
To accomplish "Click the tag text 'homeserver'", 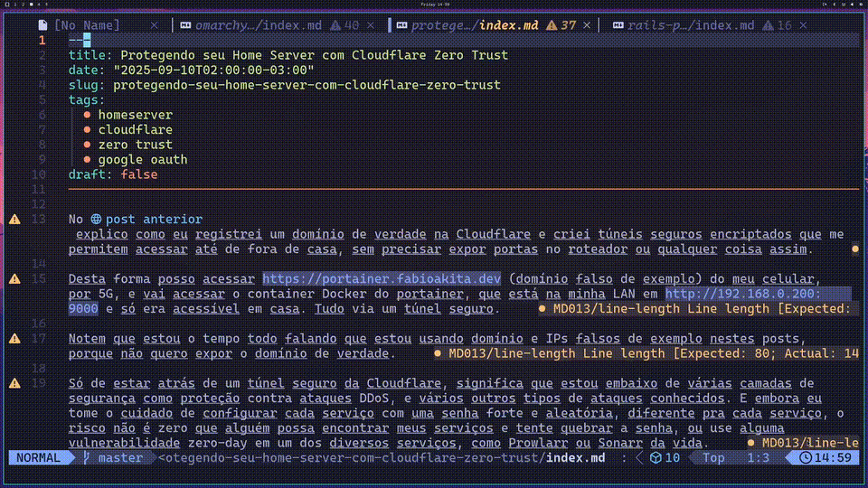I will (135, 115).
